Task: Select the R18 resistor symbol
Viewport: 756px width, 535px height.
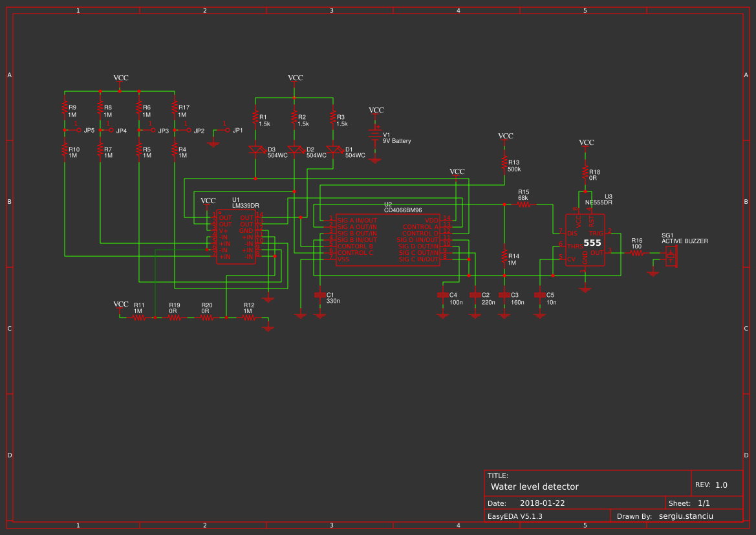Action: (585, 173)
